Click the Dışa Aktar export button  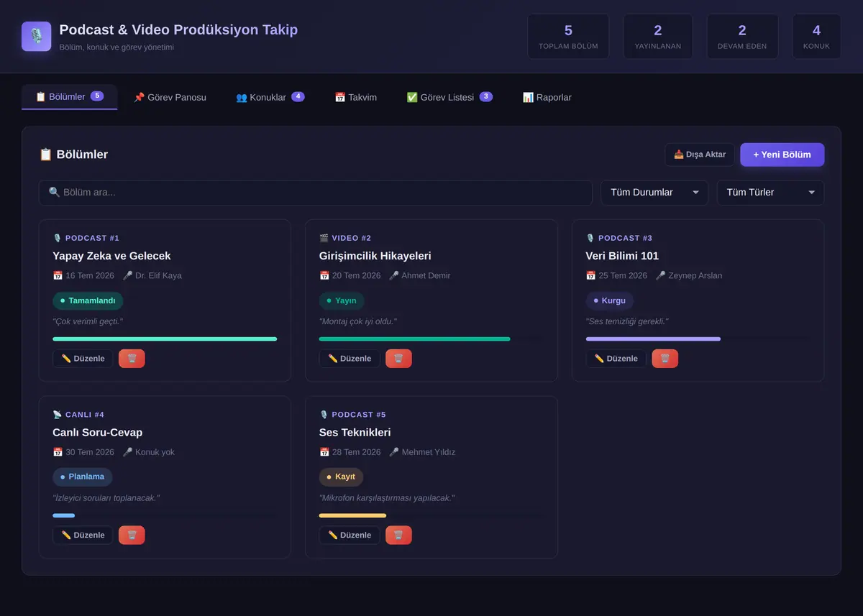point(700,155)
